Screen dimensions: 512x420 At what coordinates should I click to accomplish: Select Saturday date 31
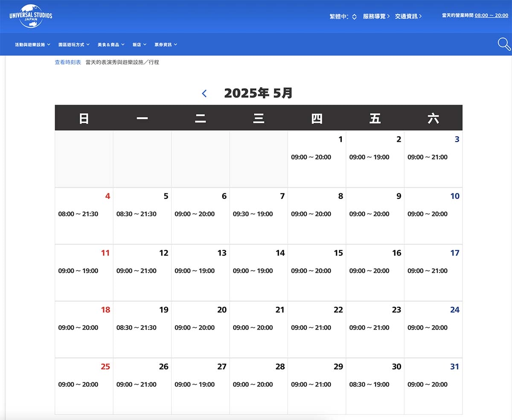click(433, 386)
